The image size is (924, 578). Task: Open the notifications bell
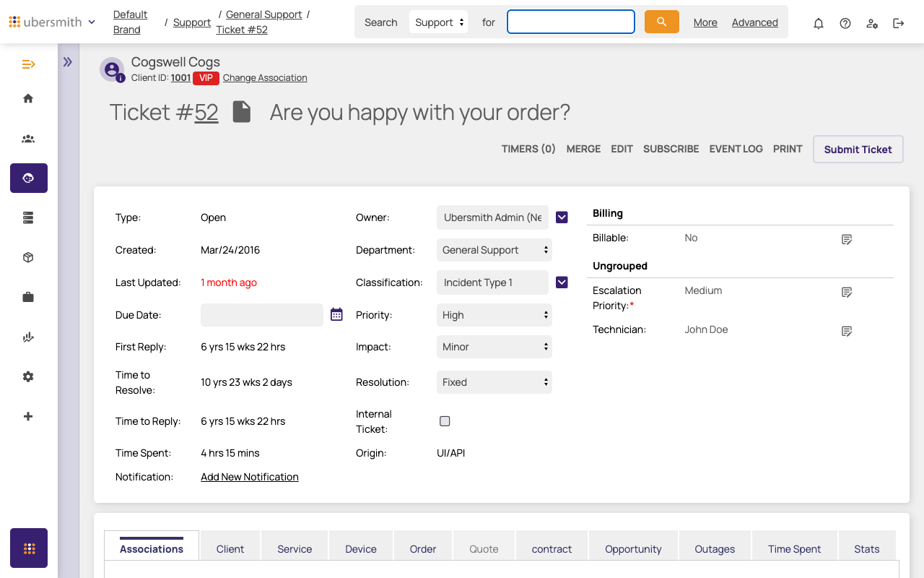click(819, 23)
